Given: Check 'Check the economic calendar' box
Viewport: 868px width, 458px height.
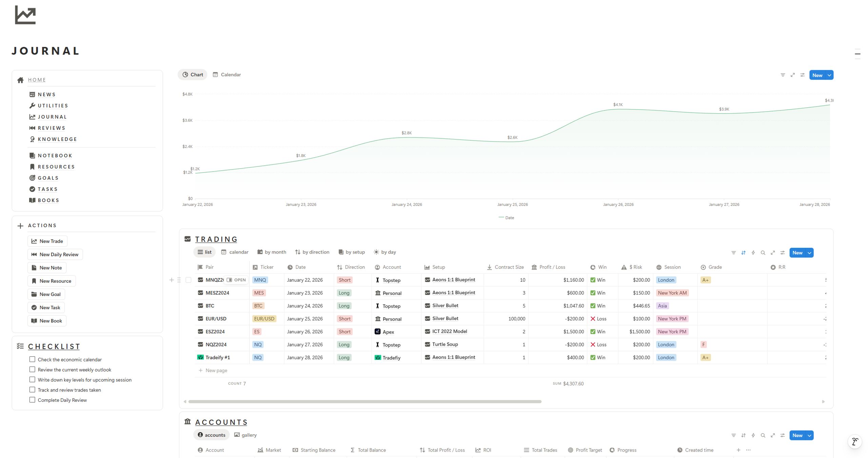Looking at the screenshot, I should point(32,359).
